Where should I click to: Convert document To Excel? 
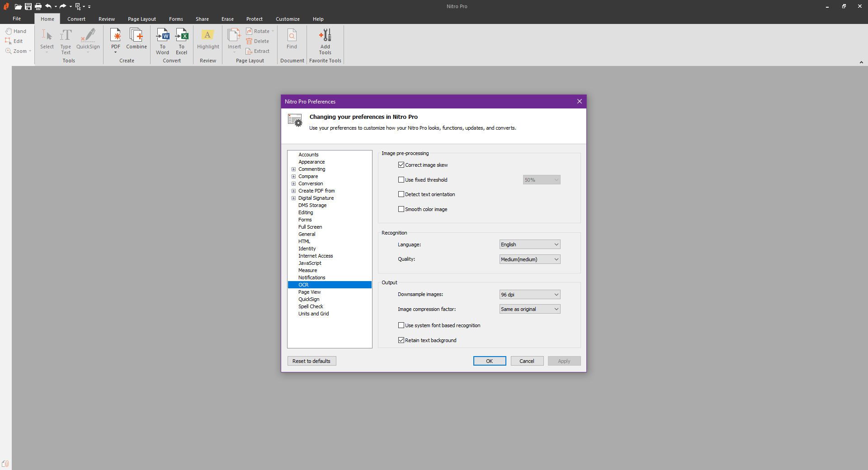click(x=182, y=41)
